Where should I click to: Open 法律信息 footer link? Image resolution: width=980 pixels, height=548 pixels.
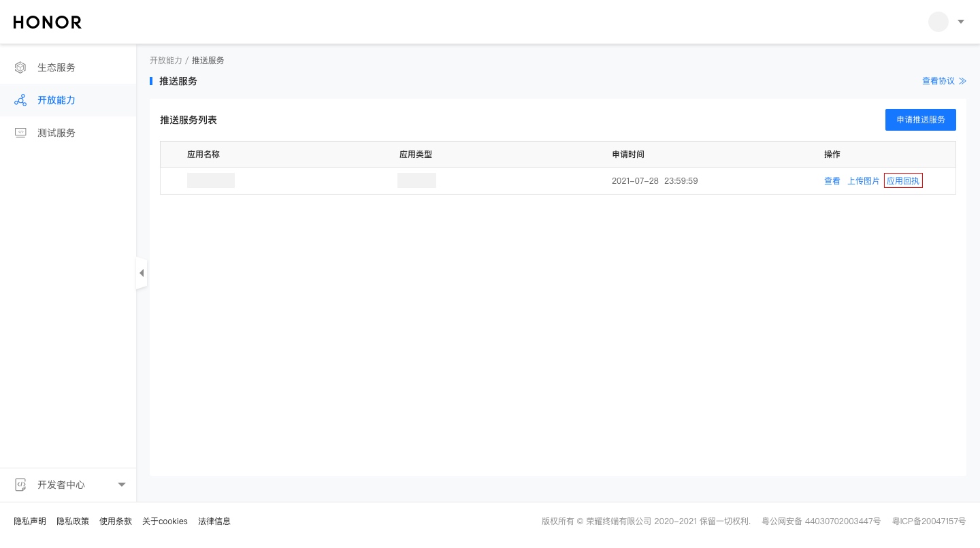pos(214,521)
